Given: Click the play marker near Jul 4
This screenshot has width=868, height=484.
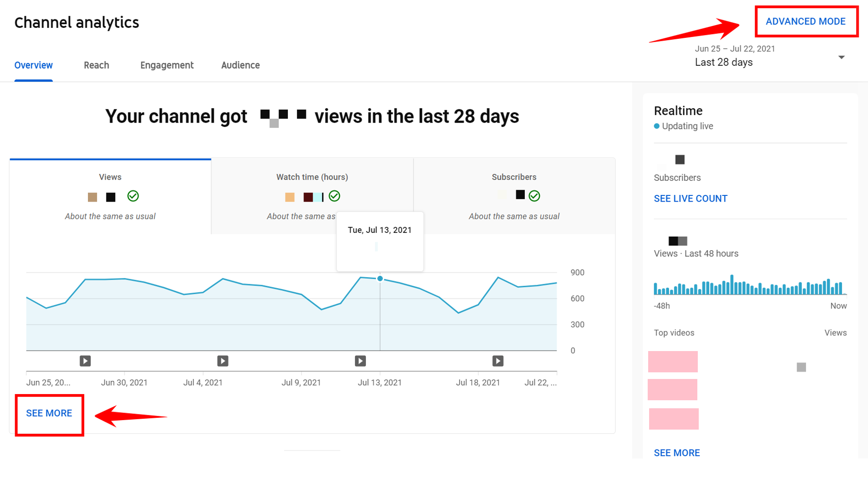Looking at the screenshot, I should (x=223, y=361).
